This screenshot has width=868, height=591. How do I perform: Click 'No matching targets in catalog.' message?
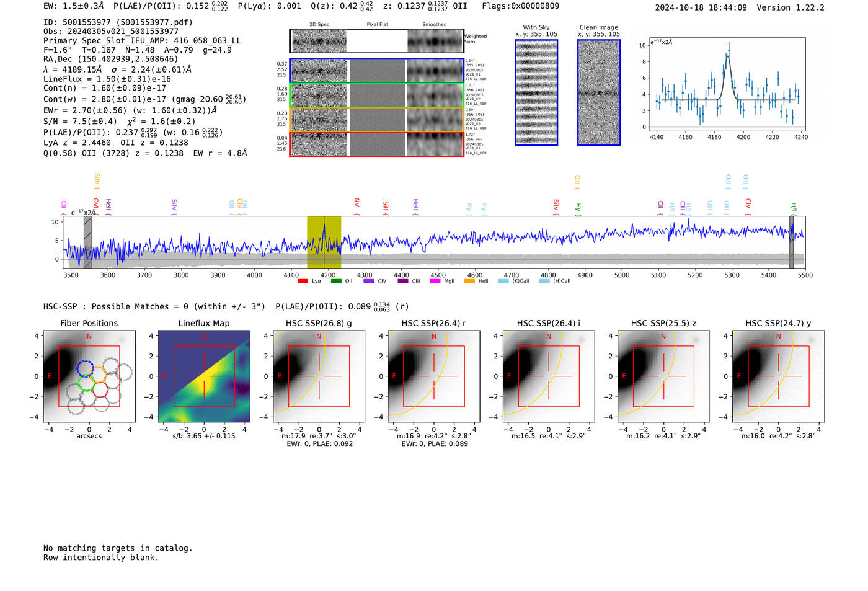tap(118, 548)
